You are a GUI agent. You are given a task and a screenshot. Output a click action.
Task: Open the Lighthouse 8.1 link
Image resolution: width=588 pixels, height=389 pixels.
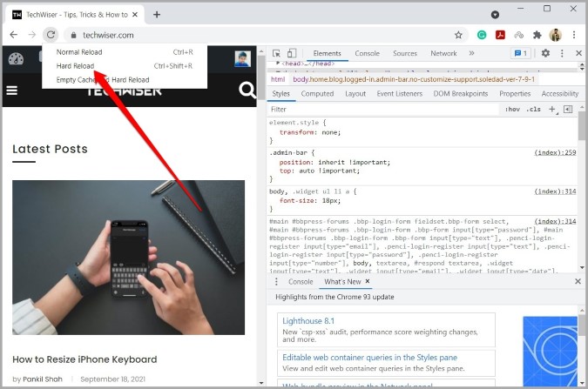(308, 321)
